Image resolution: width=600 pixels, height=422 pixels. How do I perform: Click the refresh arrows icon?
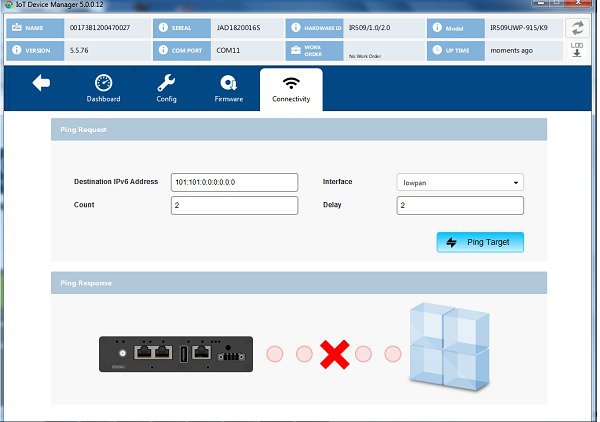(577, 28)
